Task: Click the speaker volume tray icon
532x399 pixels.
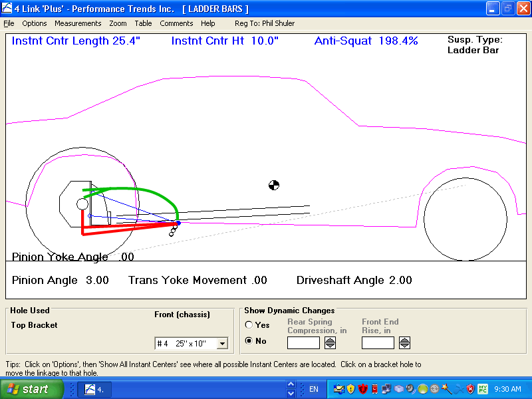Action: click(410, 389)
